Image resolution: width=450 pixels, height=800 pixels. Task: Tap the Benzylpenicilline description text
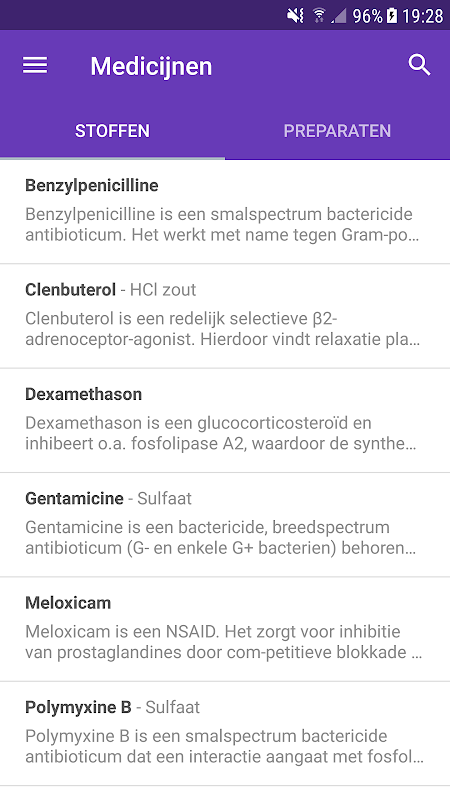click(x=222, y=224)
